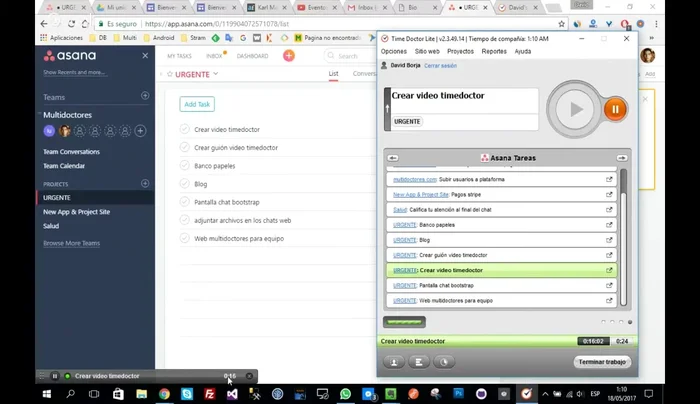Select the Salud project in sidebar
This screenshot has width=700, height=404.
(x=51, y=226)
